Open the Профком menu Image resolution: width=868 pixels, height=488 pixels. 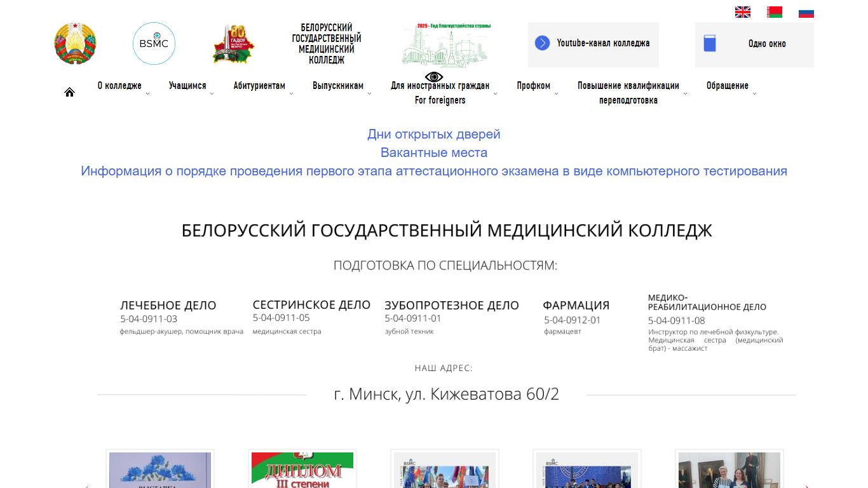tap(534, 86)
